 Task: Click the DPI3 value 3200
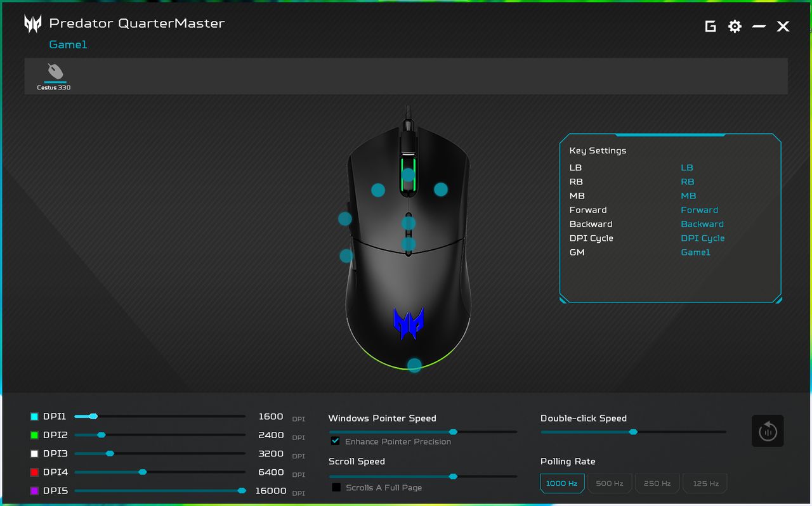[x=271, y=453]
